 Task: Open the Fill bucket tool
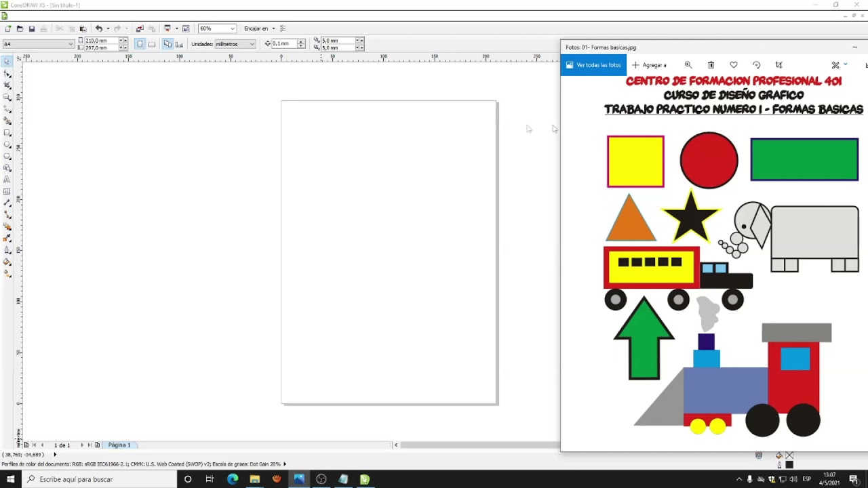7,262
